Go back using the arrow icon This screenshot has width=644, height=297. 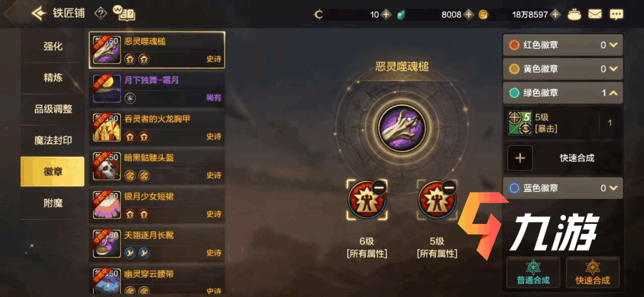(x=40, y=14)
